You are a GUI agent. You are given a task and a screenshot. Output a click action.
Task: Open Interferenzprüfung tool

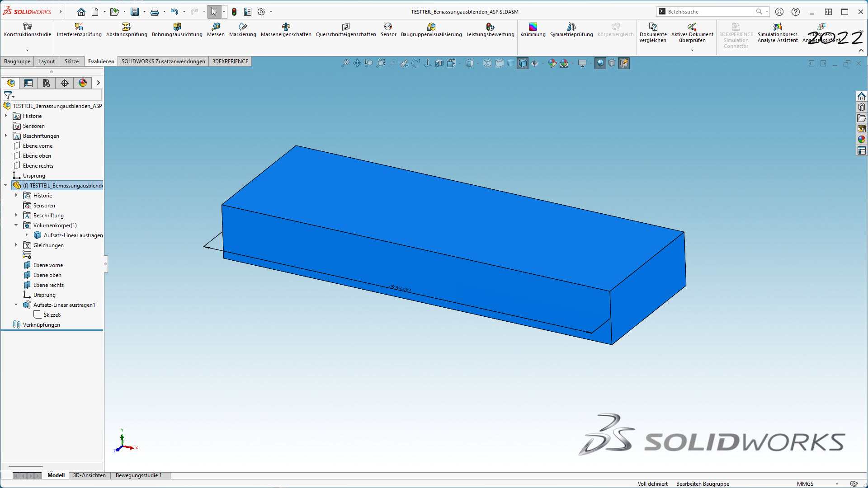tap(79, 30)
